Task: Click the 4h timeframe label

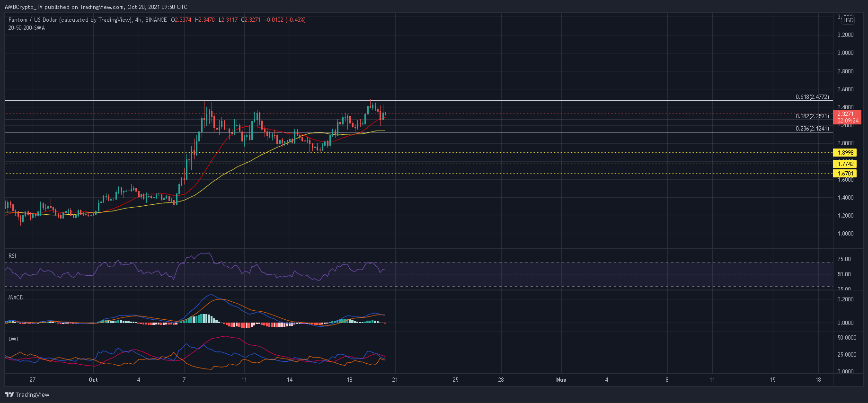Action: tap(138, 20)
